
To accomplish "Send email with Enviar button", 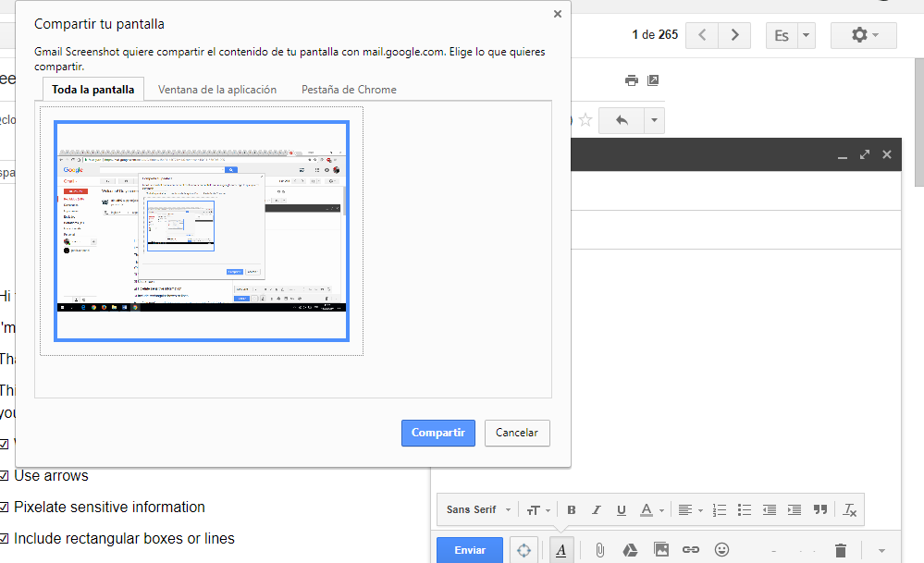I will pyautogui.click(x=470, y=550).
